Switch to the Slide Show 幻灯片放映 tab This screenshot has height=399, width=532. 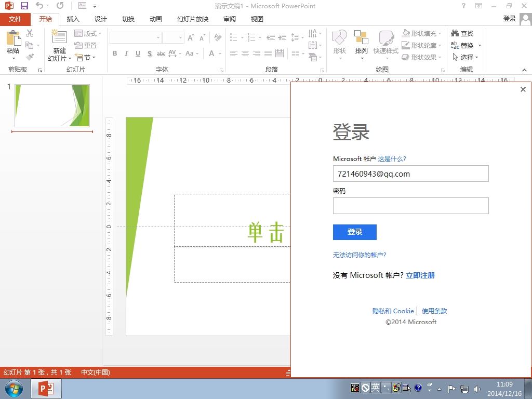tap(193, 19)
